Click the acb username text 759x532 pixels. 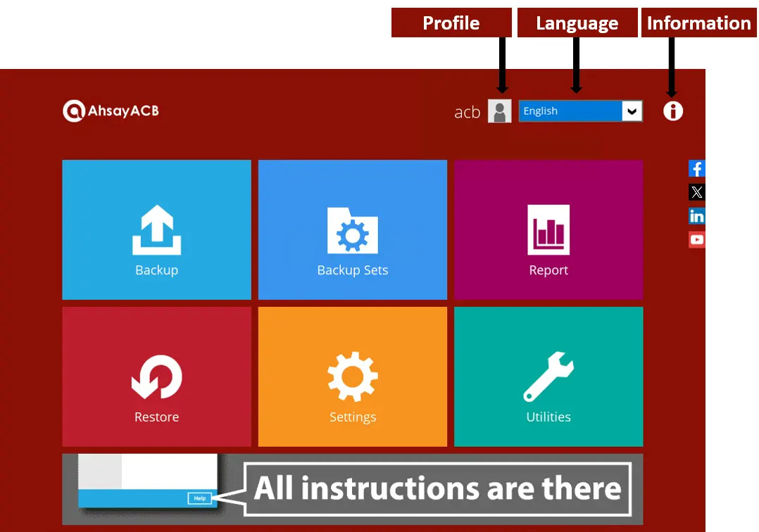[x=467, y=112]
